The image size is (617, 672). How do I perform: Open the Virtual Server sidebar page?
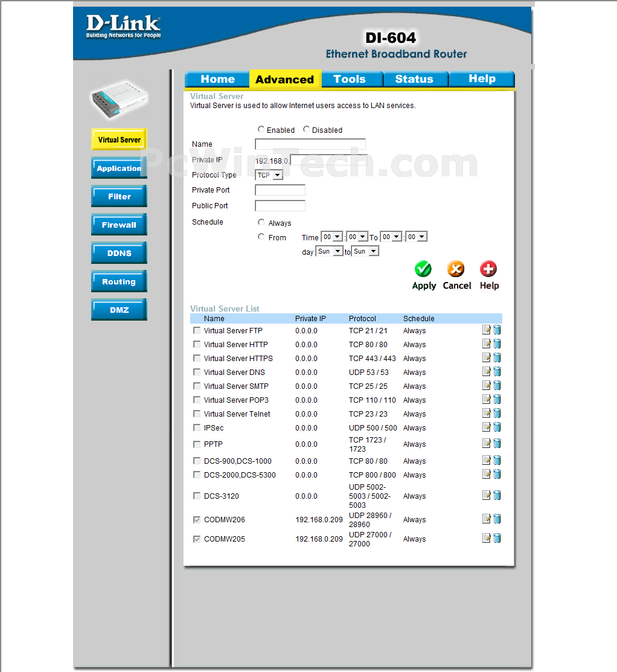[119, 139]
